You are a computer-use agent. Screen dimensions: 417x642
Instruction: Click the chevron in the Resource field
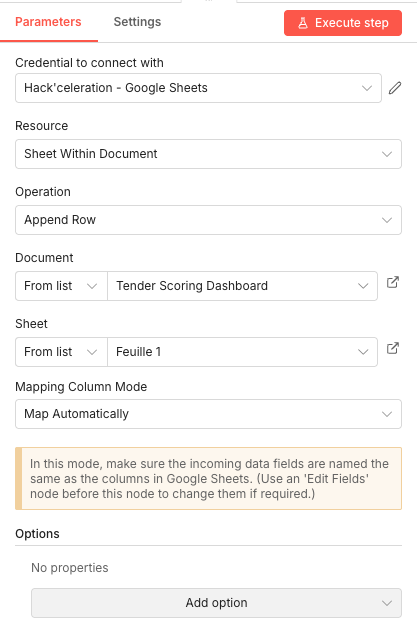pyautogui.click(x=387, y=154)
